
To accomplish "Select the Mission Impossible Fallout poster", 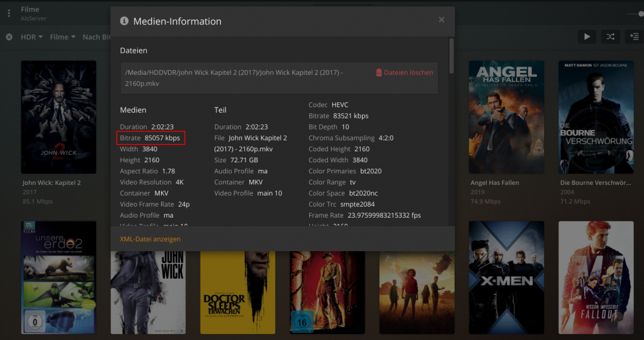I will click(x=596, y=278).
